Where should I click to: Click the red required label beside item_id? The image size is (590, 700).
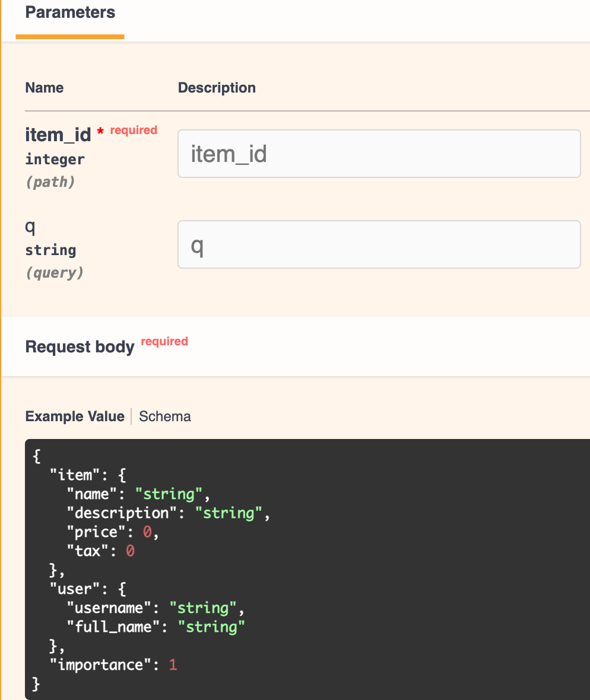(x=134, y=130)
